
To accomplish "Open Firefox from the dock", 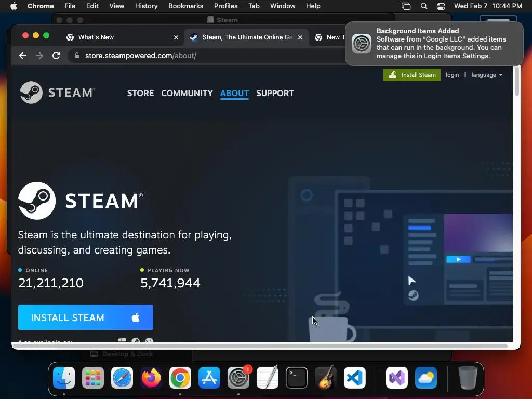I will tap(151, 378).
